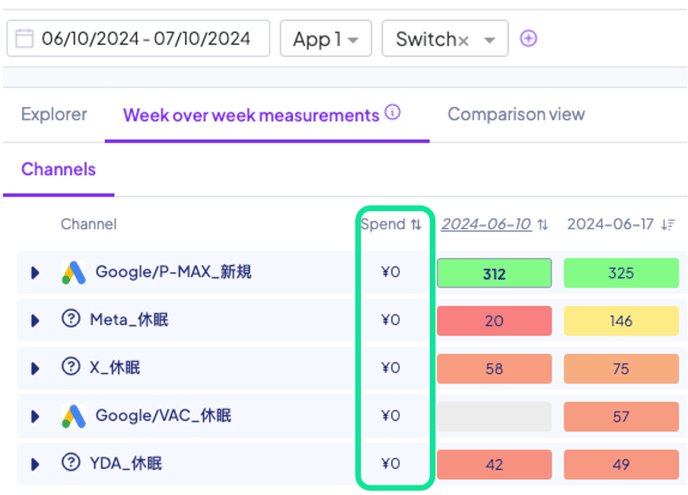This screenshot has width=688, height=495.
Task: Expand the Meta_休眠 channel row
Action: (35, 320)
